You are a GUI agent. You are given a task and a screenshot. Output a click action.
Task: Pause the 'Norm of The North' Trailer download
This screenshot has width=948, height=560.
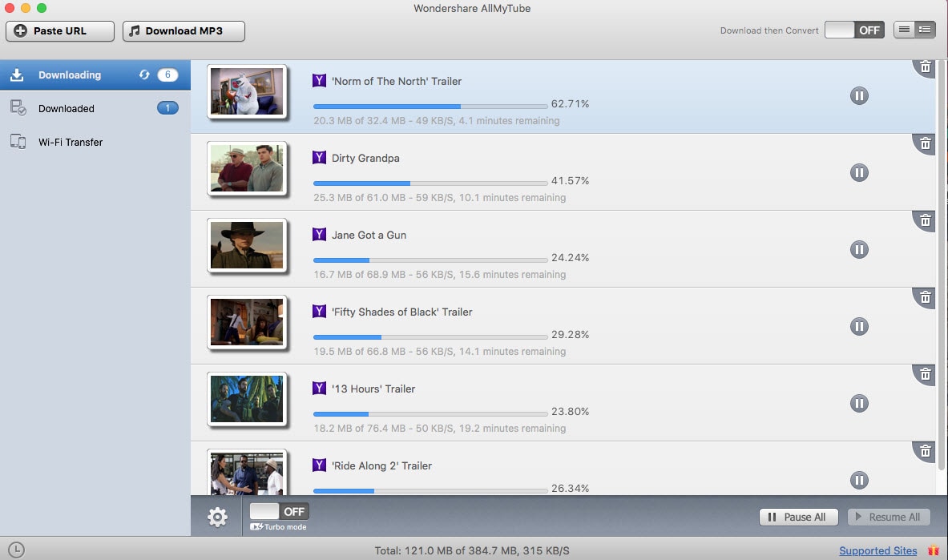tap(859, 95)
